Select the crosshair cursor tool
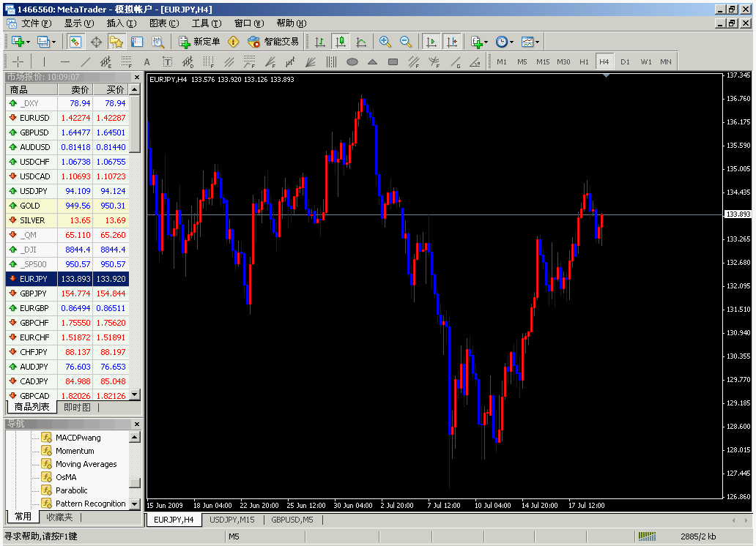756x546 pixels. [x=18, y=62]
